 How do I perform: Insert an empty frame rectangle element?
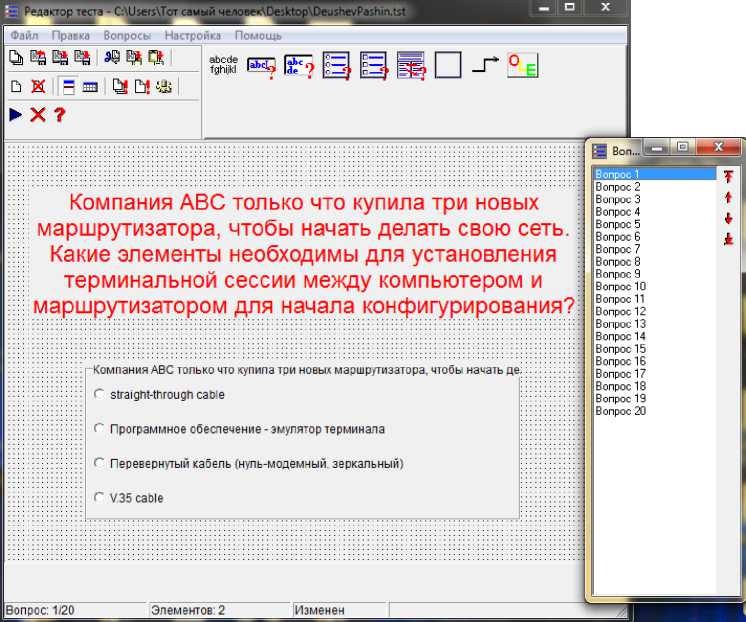(448, 65)
